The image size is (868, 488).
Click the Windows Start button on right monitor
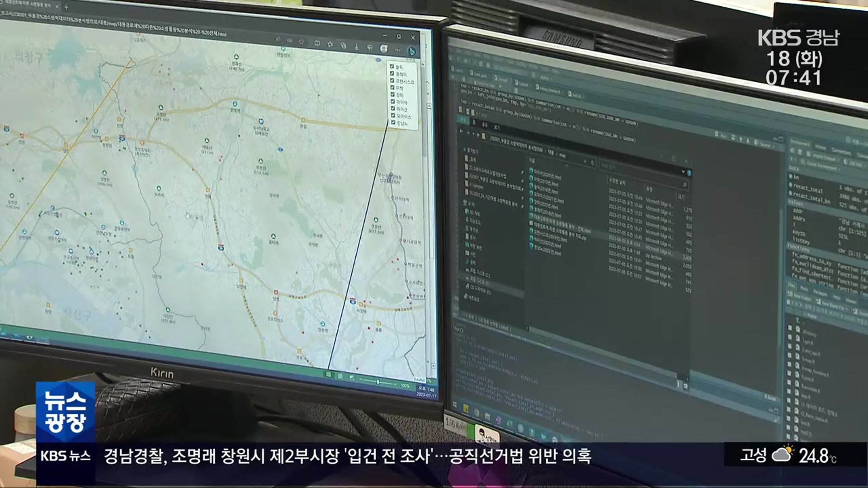point(456,404)
